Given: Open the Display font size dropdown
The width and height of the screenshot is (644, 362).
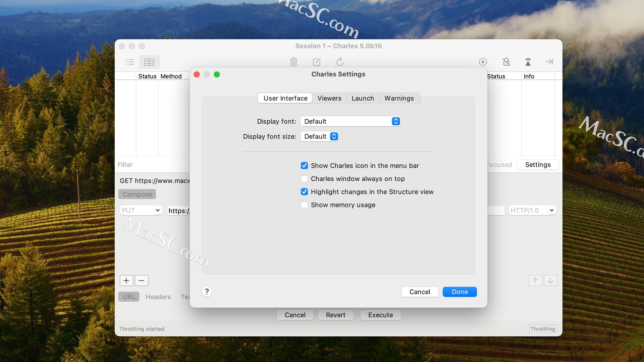Looking at the screenshot, I should [320, 136].
